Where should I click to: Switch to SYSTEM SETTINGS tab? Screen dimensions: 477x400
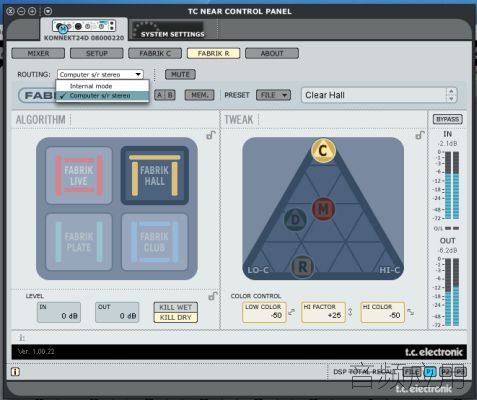point(172,30)
